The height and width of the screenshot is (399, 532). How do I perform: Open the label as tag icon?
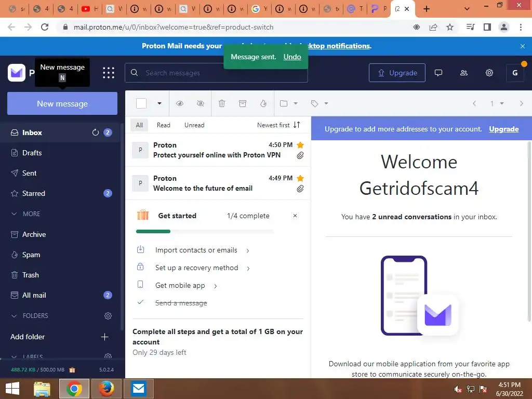[x=314, y=103]
